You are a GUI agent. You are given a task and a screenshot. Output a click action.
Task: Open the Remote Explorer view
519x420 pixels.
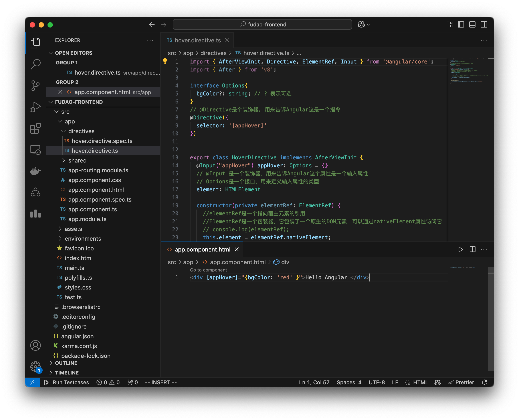tap(36, 150)
